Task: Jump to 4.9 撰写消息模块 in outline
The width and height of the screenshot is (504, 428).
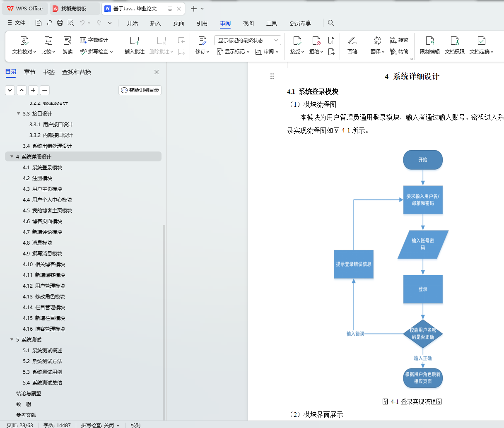Action: (42, 253)
